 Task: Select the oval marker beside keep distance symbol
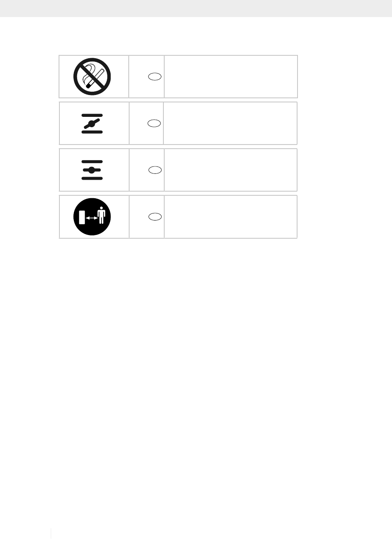click(155, 216)
